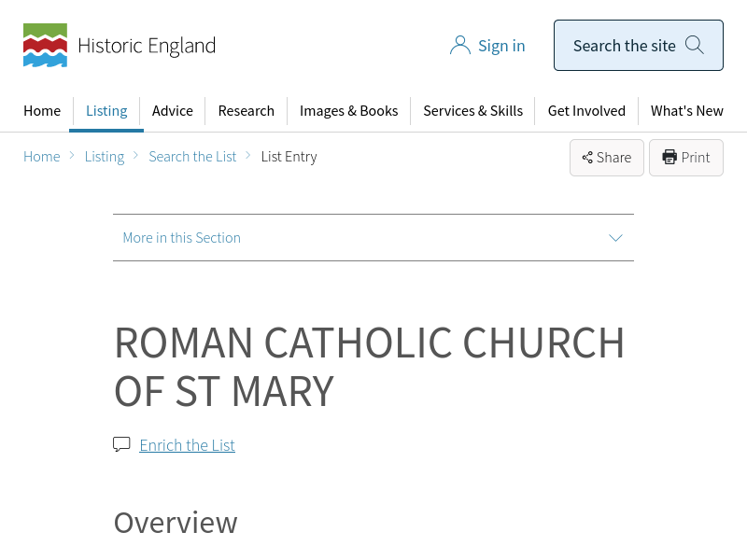
Task: Open Images & Books menu
Action: click(348, 111)
